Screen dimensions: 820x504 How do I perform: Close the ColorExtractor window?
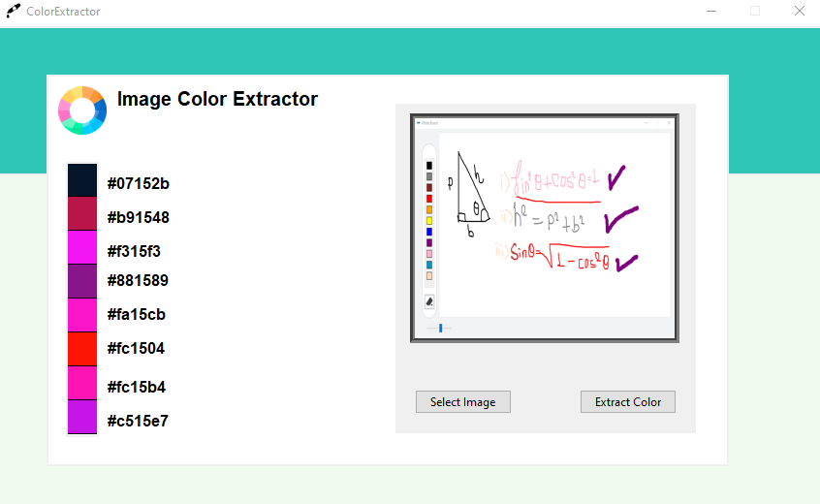point(799,11)
